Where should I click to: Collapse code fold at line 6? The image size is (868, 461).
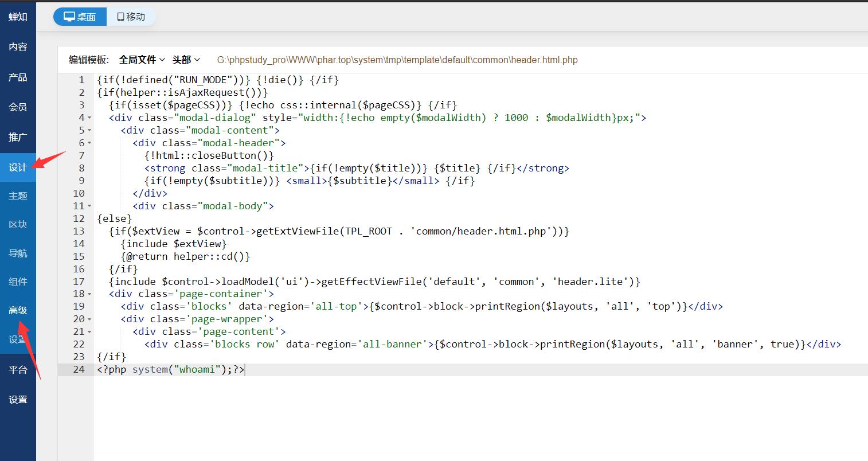[89, 143]
